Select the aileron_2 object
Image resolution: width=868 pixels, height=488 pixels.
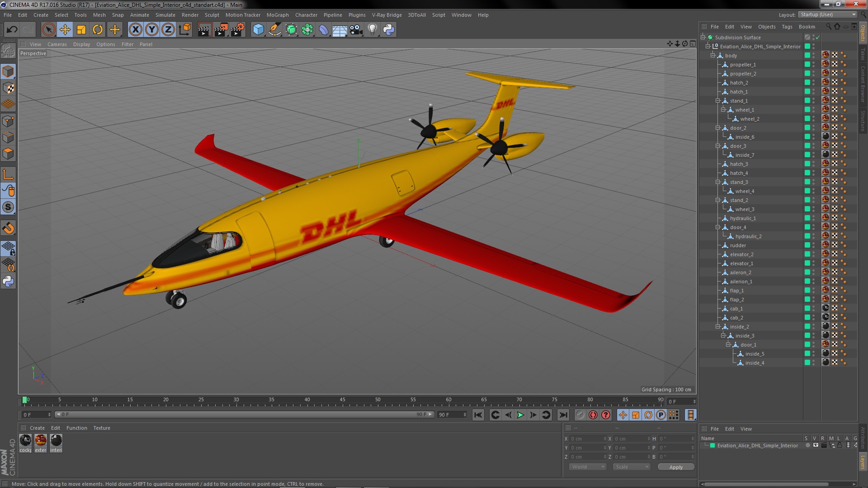[x=741, y=272]
